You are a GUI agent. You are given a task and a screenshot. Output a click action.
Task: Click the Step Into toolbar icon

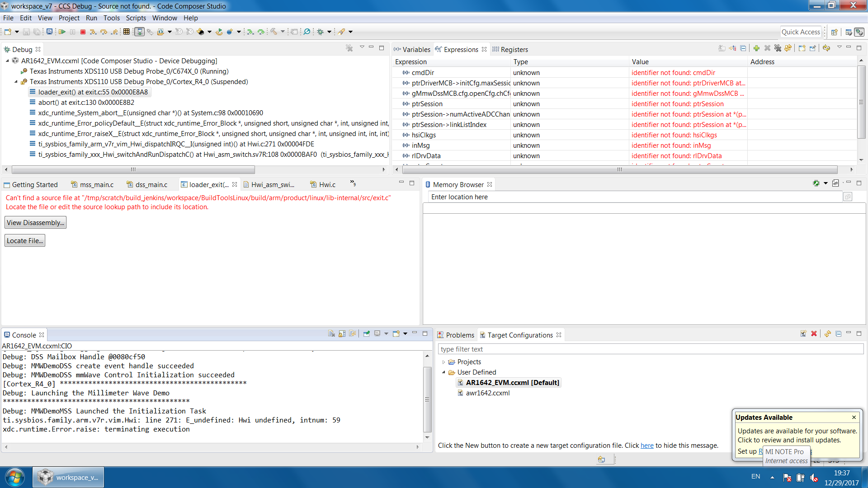(93, 32)
